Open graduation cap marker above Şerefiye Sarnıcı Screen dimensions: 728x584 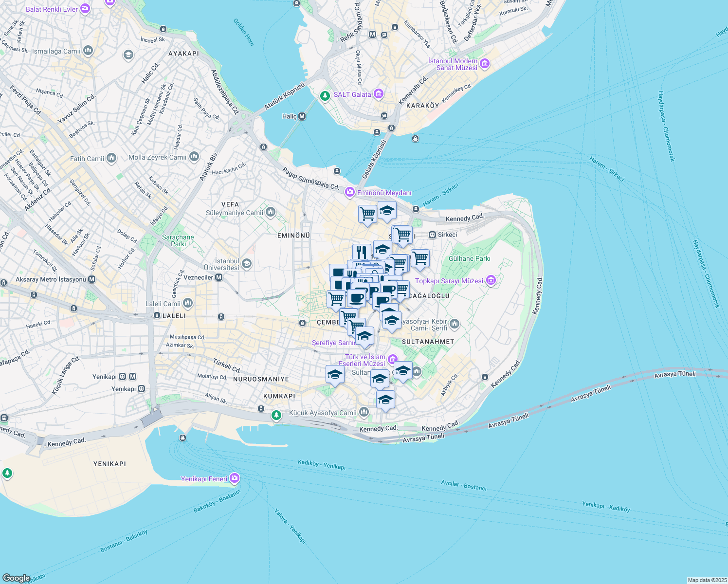coord(364,336)
